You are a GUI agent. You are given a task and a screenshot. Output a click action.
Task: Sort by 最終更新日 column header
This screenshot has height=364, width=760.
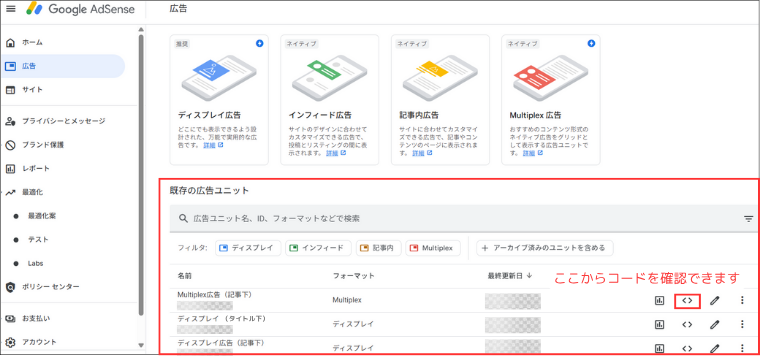click(x=510, y=276)
